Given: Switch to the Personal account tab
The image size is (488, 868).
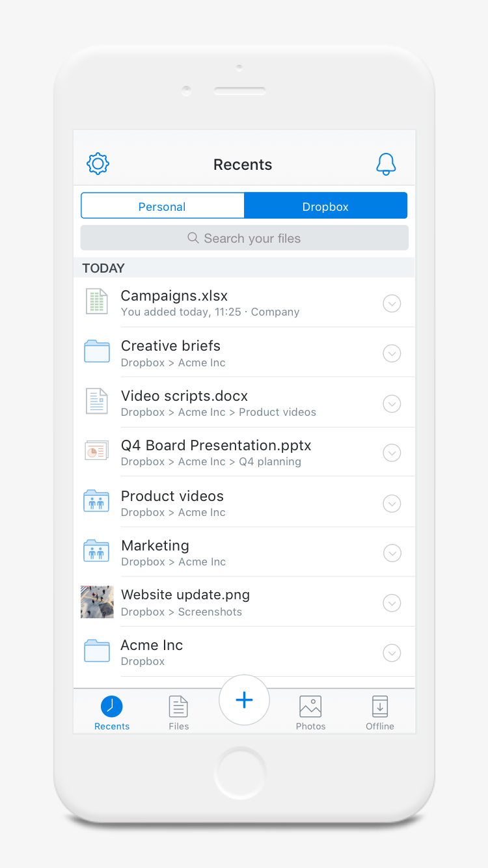Looking at the screenshot, I should click(162, 206).
